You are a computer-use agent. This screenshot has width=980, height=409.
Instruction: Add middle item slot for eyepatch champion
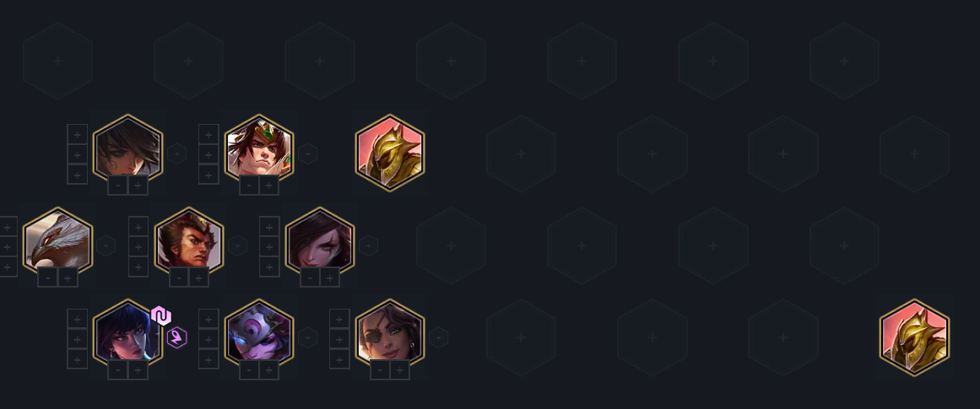339,339
